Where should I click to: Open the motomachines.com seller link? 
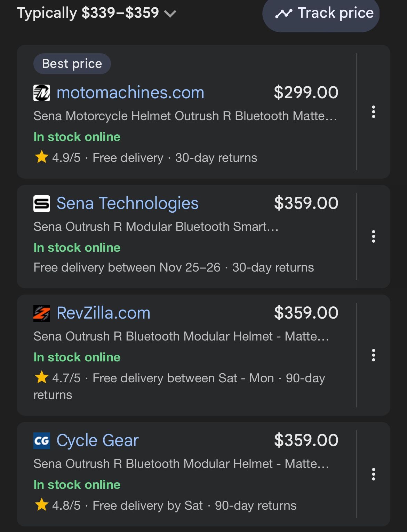[x=130, y=92]
